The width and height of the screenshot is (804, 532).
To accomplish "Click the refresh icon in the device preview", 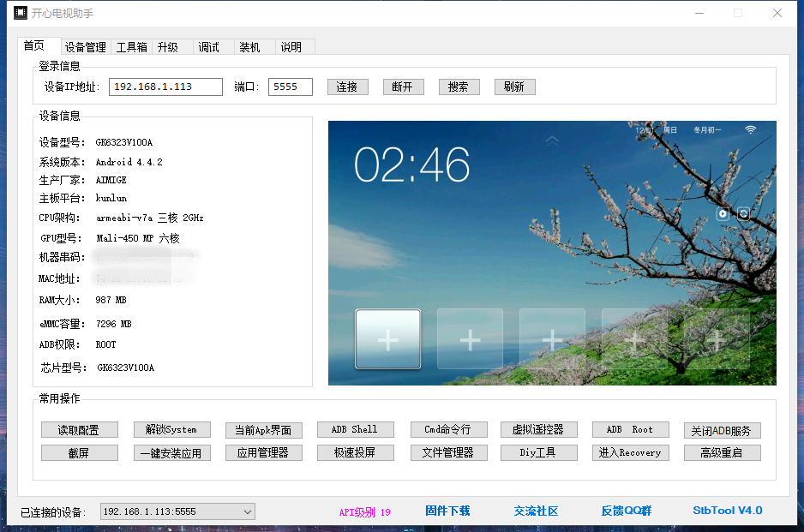I will click(x=743, y=214).
